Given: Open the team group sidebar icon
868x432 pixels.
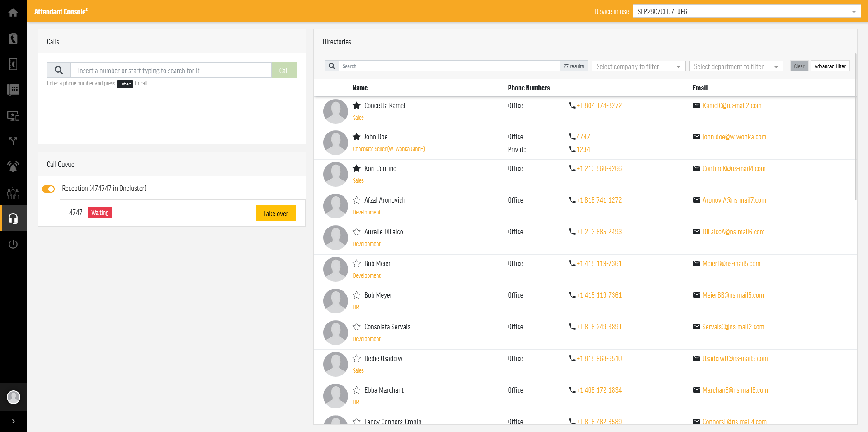Looking at the screenshot, I should click(13, 193).
